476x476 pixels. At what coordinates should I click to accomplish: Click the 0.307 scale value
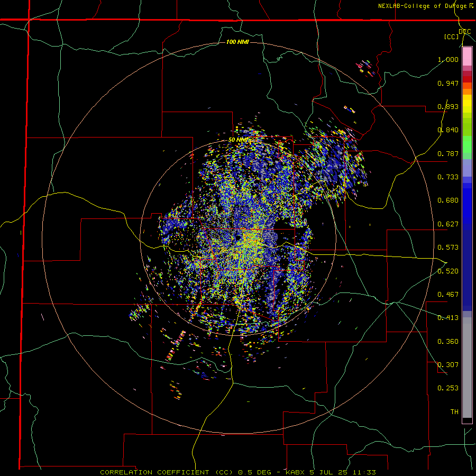click(448, 365)
